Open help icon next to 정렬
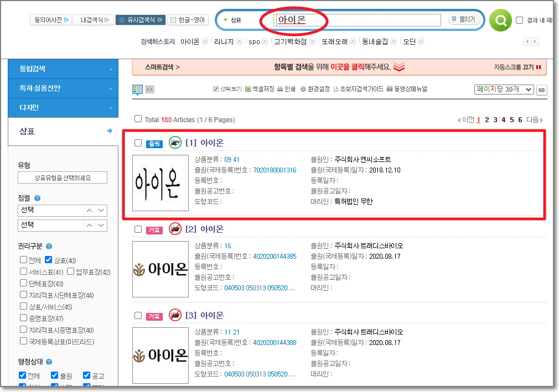The height and width of the screenshot is (392, 559). pyautogui.click(x=38, y=198)
